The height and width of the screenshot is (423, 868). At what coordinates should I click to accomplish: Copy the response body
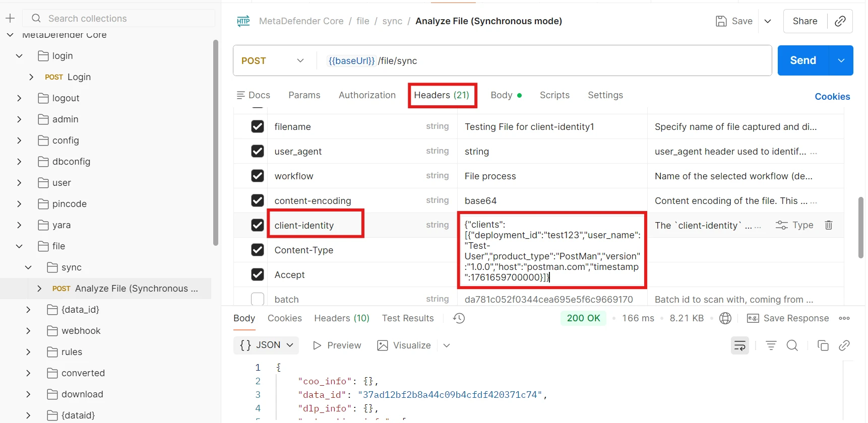coord(823,345)
